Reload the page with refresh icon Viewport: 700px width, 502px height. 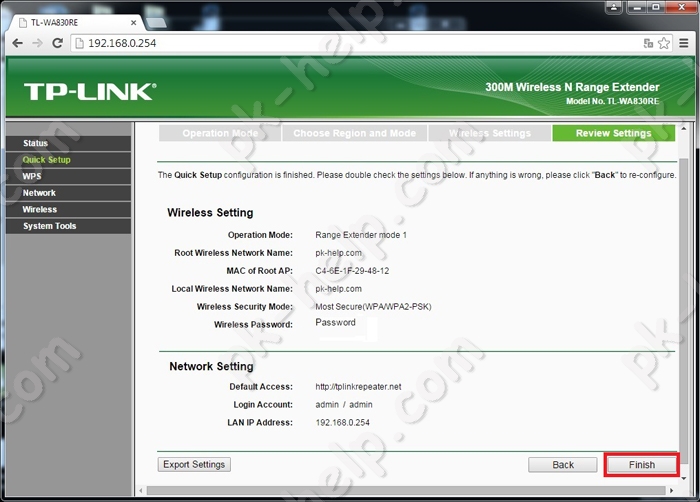[x=58, y=43]
